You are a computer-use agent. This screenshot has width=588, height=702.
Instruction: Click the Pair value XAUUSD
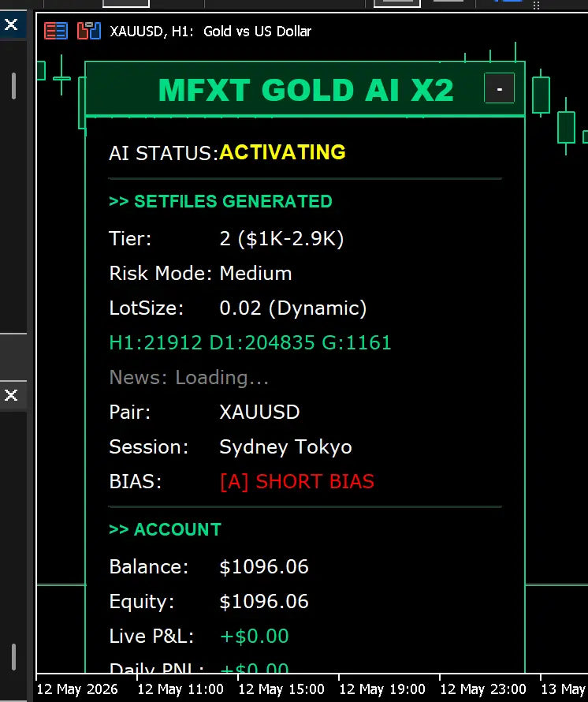pyautogui.click(x=259, y=412)
